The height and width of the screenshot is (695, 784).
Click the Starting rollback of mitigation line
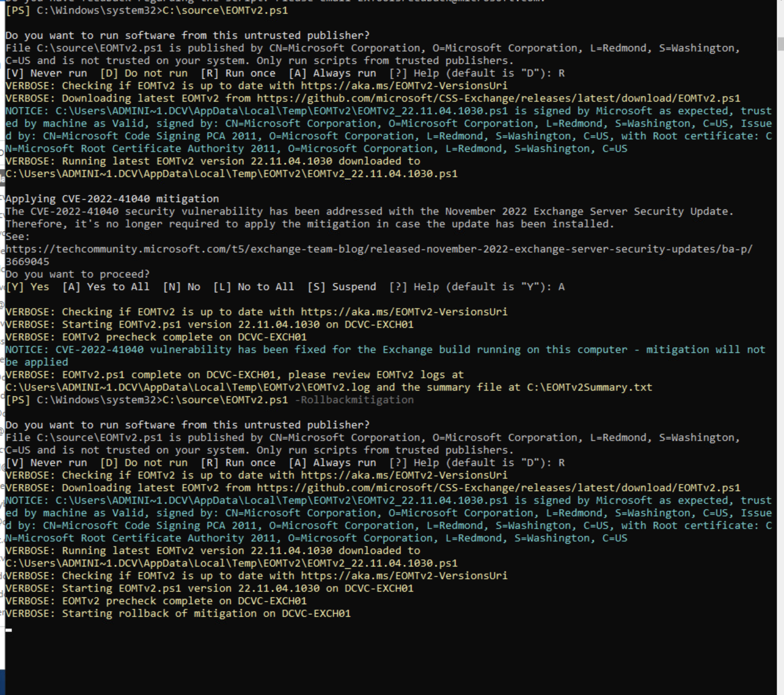tap(177, 613)
